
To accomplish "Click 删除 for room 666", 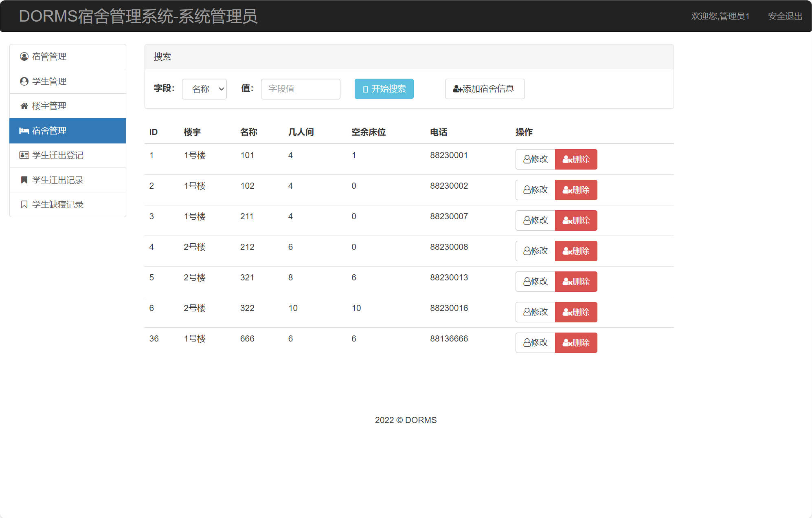I will pyautogui.click(x=576, y=343).
